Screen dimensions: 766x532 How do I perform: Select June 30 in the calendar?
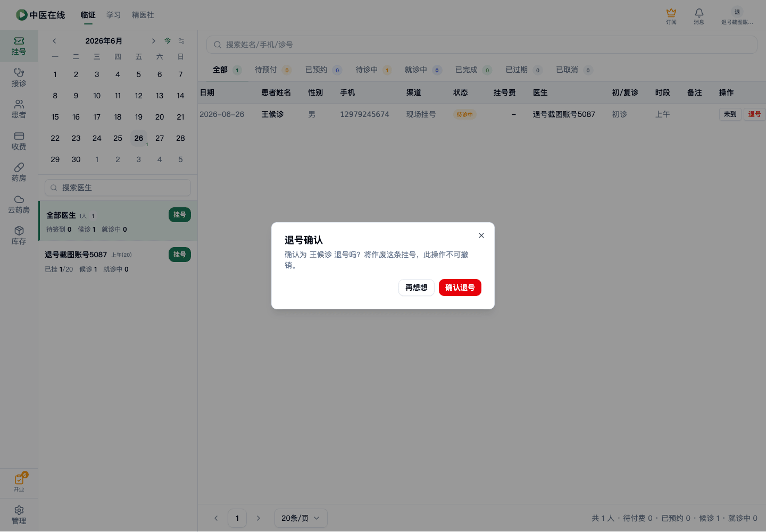[x=76, y=159]
